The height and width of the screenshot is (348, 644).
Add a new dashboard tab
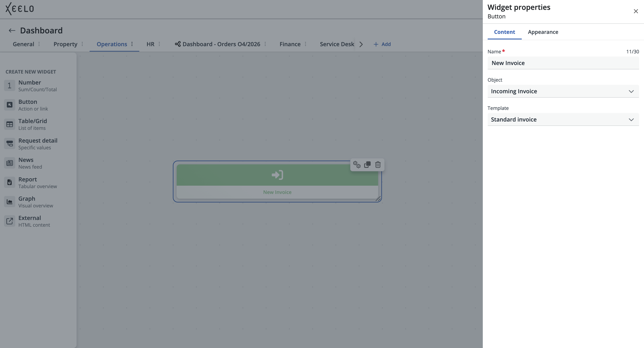coord(382,44)
